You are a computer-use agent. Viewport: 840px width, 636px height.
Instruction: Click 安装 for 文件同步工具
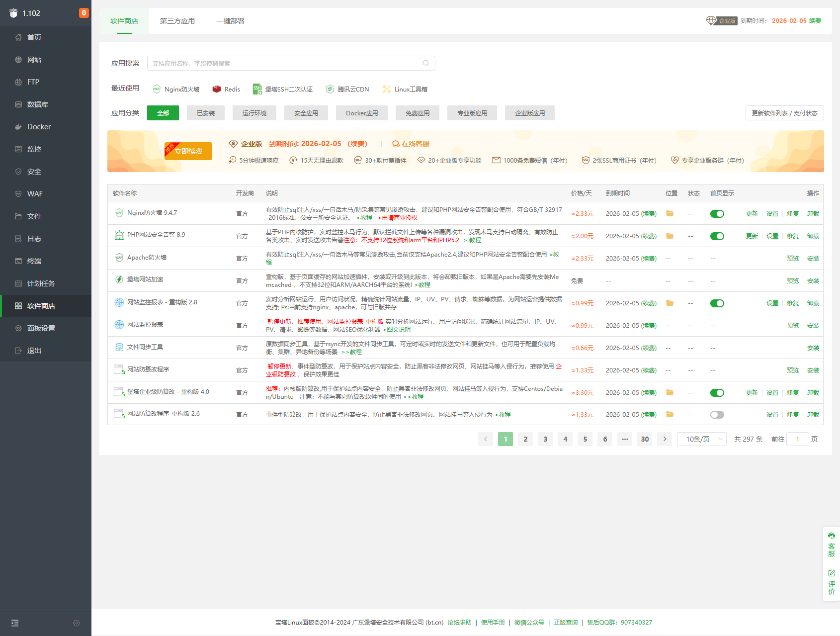(x=813, y=348)
